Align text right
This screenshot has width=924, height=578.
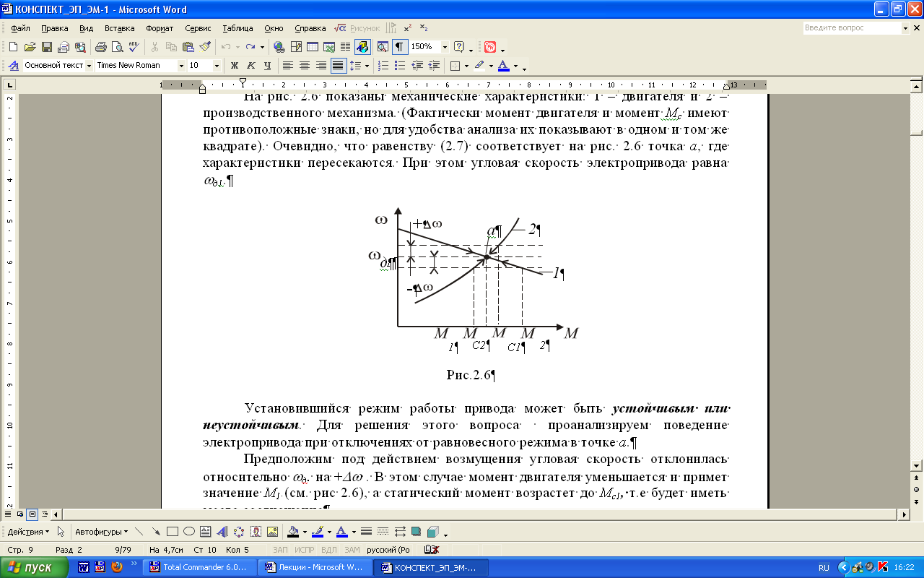click(321, 66)
